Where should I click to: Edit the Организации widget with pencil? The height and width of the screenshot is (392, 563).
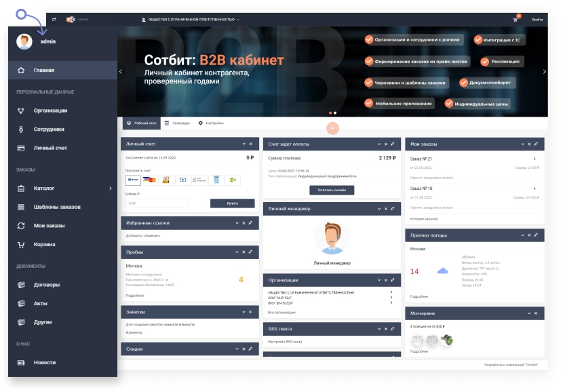393,280
